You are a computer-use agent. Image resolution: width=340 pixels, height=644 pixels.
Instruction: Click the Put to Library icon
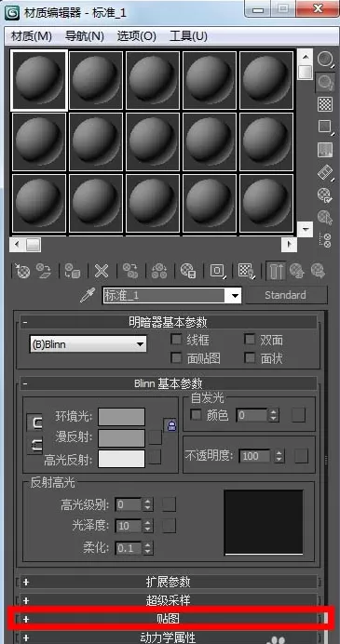[x=188, y=272]
